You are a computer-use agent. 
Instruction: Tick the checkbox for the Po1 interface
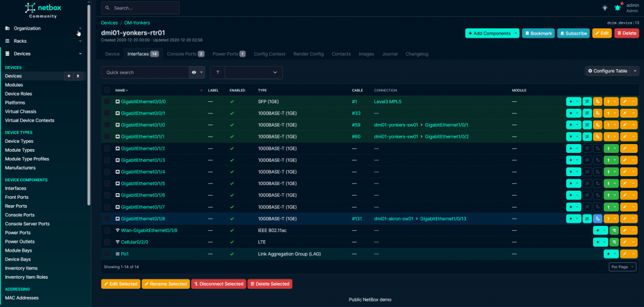[108, 254]
